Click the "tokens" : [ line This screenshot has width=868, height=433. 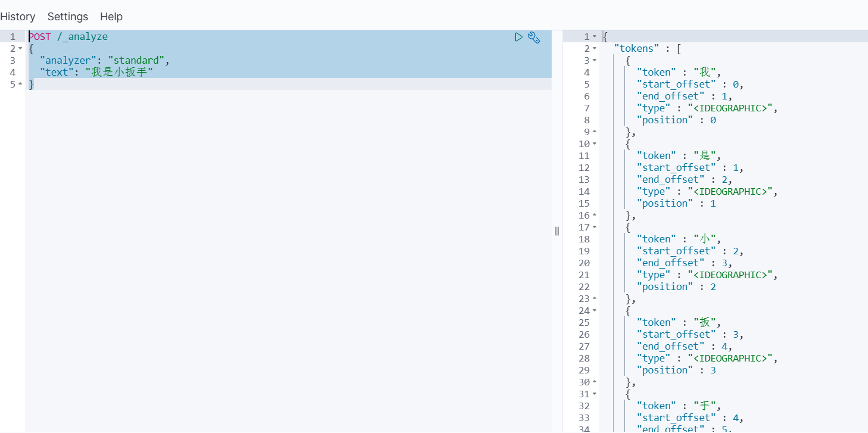(647, 49)
